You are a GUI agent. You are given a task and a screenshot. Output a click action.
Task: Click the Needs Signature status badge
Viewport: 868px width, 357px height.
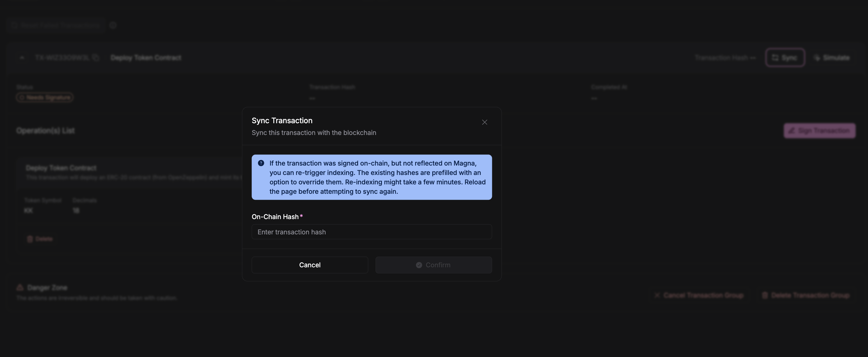click(x=44, y=98)
